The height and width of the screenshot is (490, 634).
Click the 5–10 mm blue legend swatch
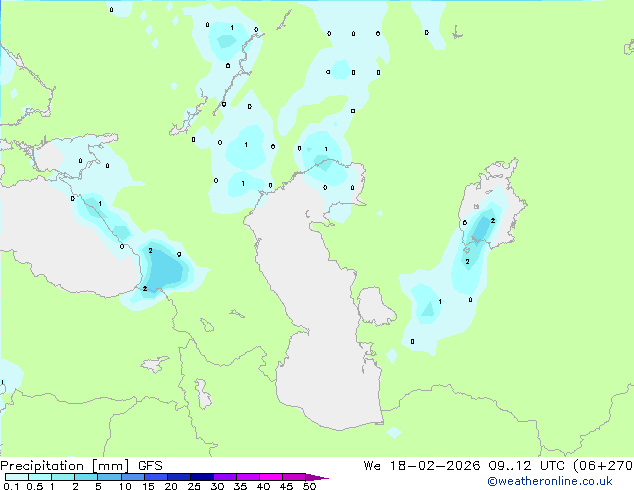(x=110, y=477)
